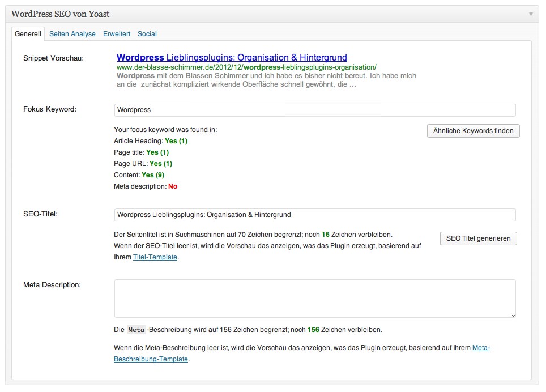Select the Generell tab
546x392 pixels.
(28, 34)
